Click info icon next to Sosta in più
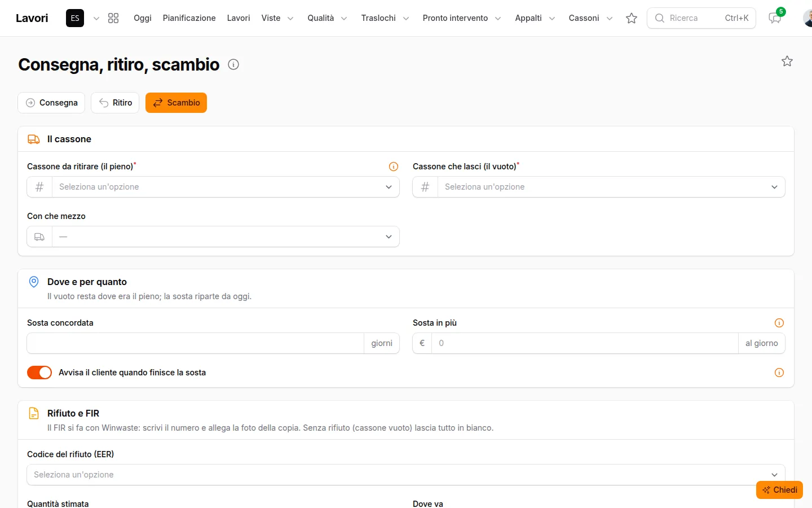The width and height of the screenshot is (812, 508). point(779,323)
